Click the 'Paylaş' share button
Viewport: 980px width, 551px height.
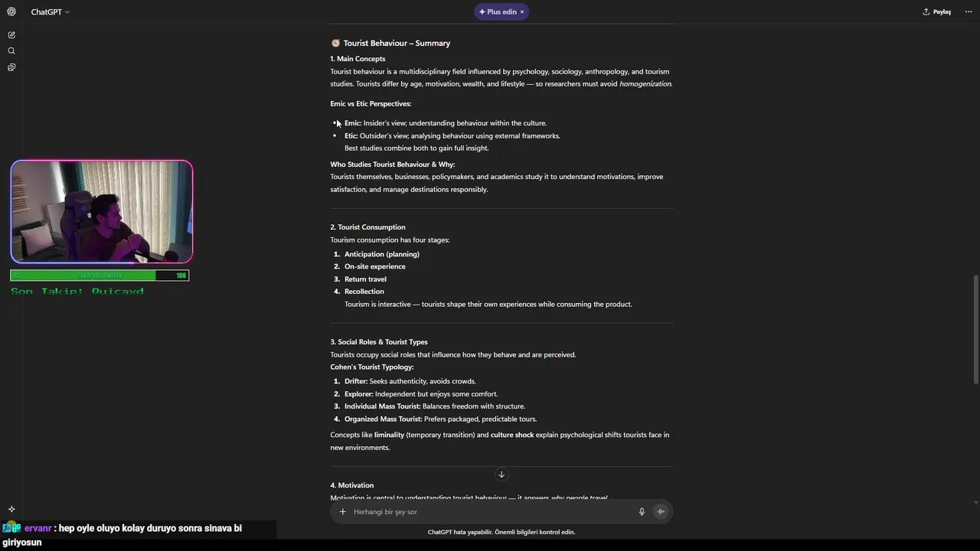937,12
